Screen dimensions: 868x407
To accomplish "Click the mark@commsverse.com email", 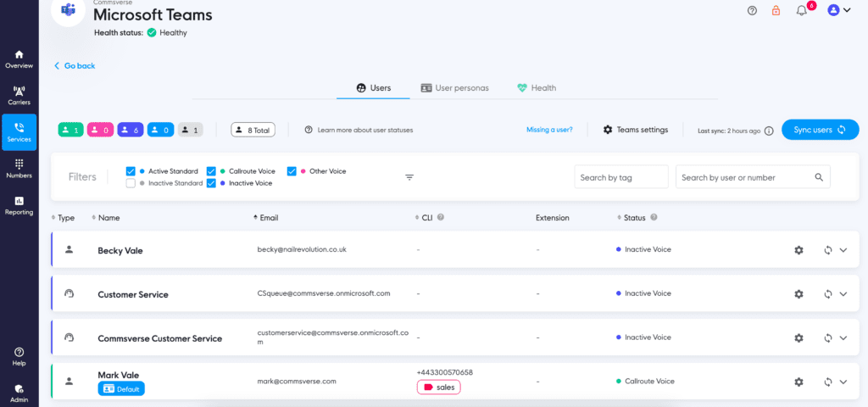I will click(x=297, y=382).
